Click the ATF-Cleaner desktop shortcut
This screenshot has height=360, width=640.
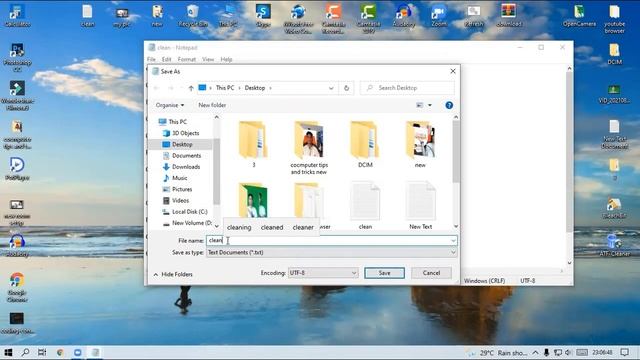point(614,245)
